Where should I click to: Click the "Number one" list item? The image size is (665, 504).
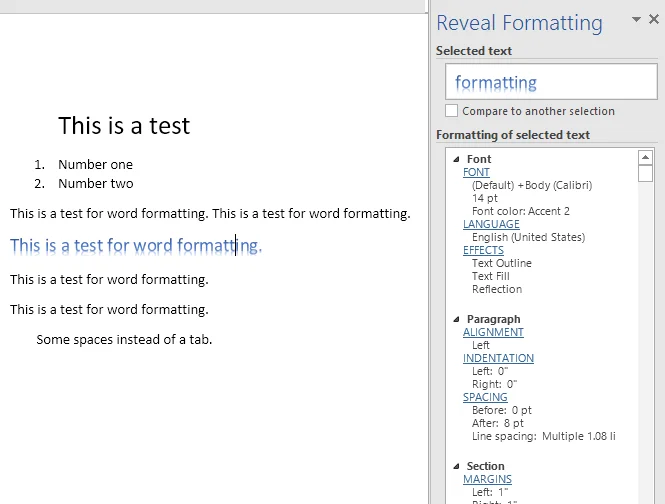click(x=95, y=165)
